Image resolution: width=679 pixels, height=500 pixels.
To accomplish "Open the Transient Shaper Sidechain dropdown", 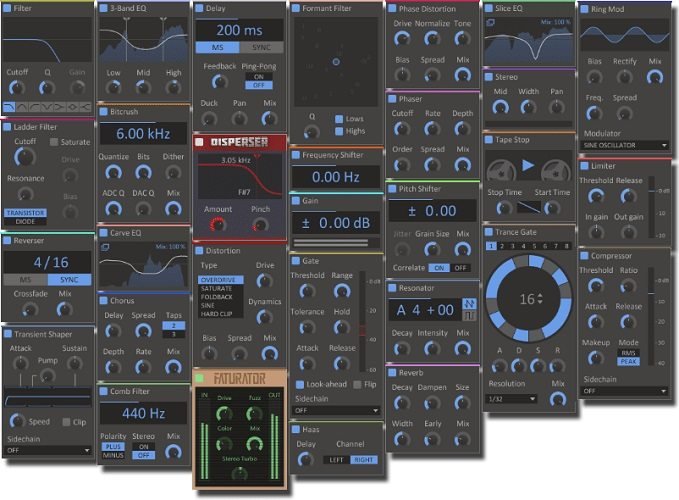I will click(47, 451).
